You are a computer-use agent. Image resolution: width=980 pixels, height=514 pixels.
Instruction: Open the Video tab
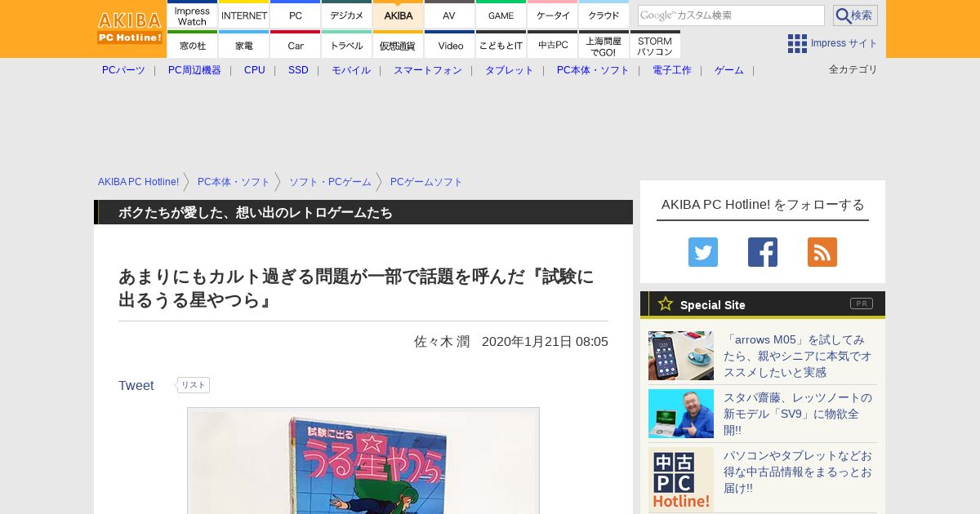click(x=450, y=45)
